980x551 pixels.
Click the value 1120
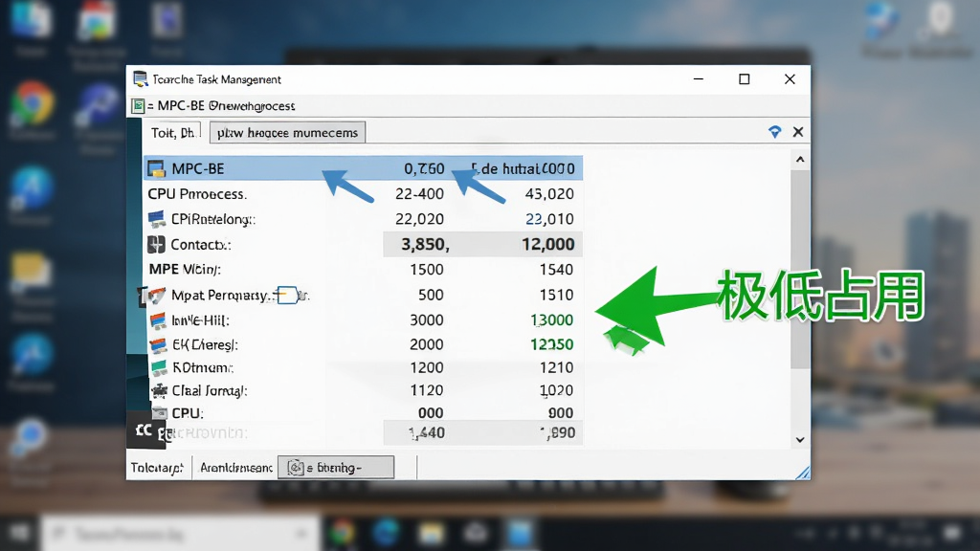click(x=427, y=390)
